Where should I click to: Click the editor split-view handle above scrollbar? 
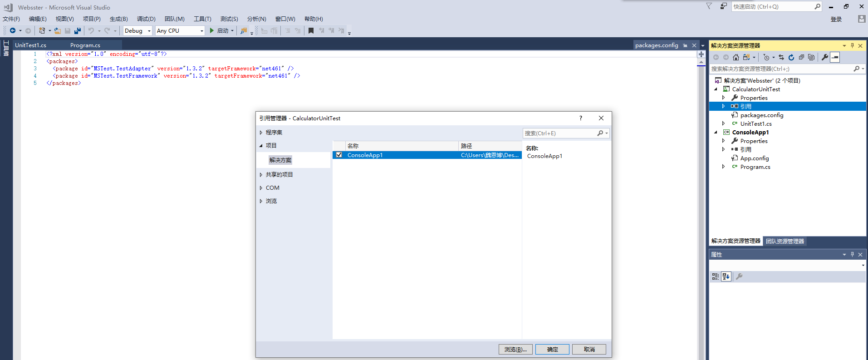[x=701, y=54]
